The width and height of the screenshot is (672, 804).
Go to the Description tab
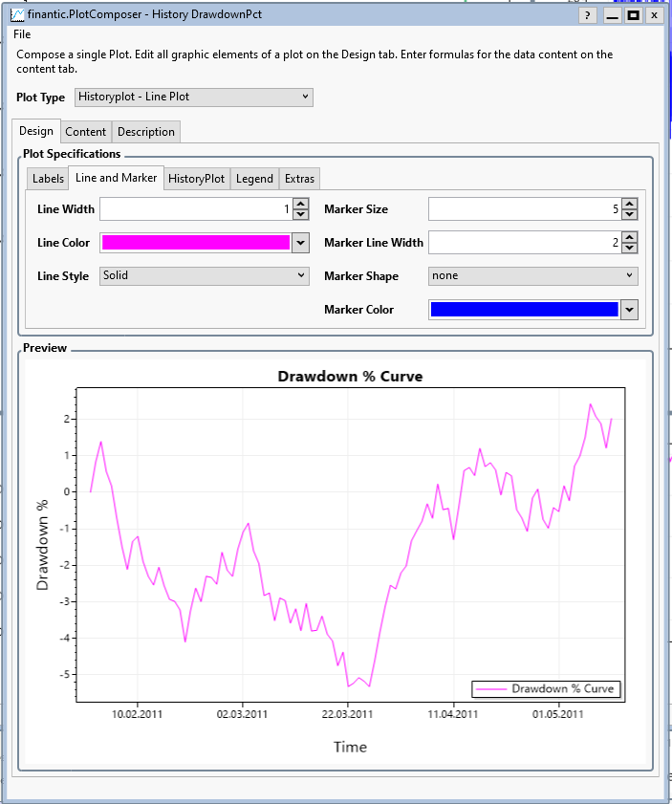coord(146,132)
